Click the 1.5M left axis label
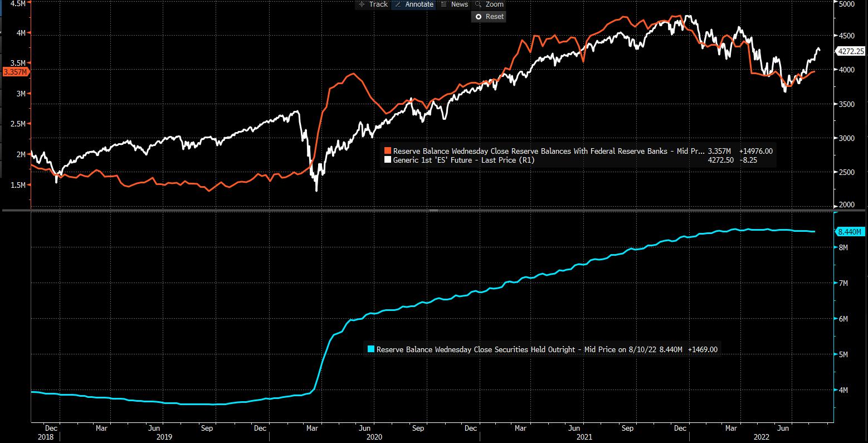The width and height of the screenshot is (868, 443). coord(18,184)
